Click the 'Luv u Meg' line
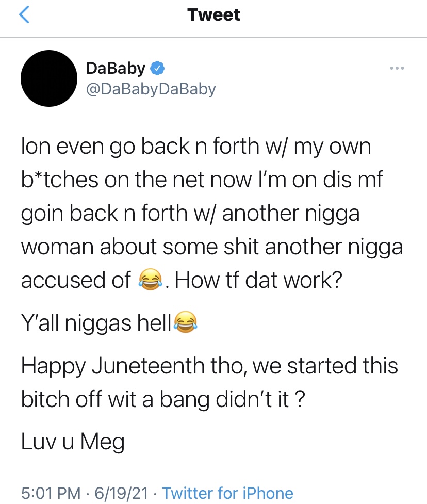This screenshot has height=504, width=427. (73, 442)
